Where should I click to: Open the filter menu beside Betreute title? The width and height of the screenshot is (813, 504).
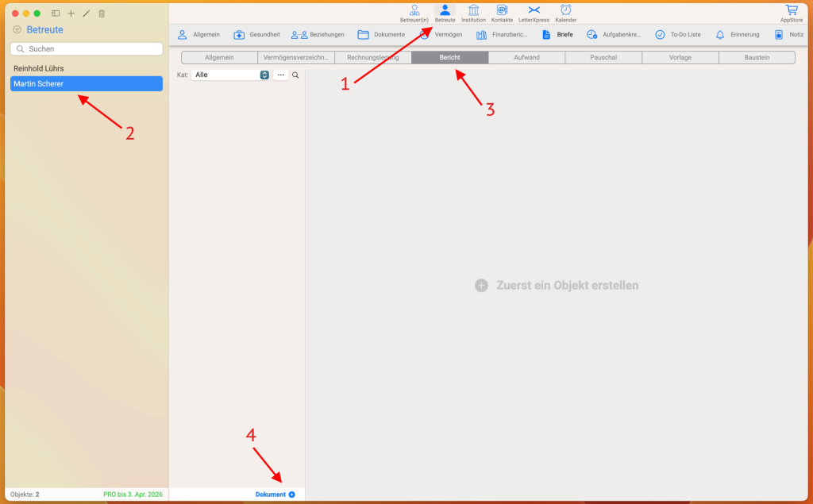17,30
